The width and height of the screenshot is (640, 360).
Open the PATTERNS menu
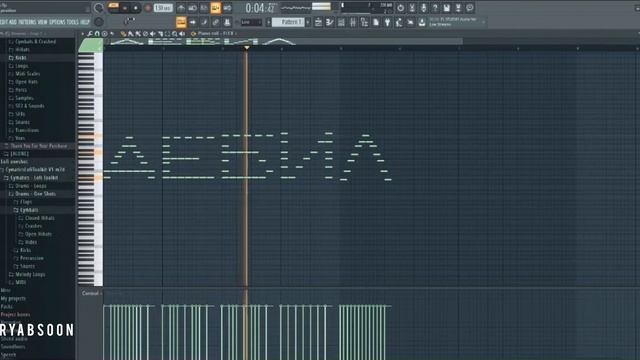27,22
